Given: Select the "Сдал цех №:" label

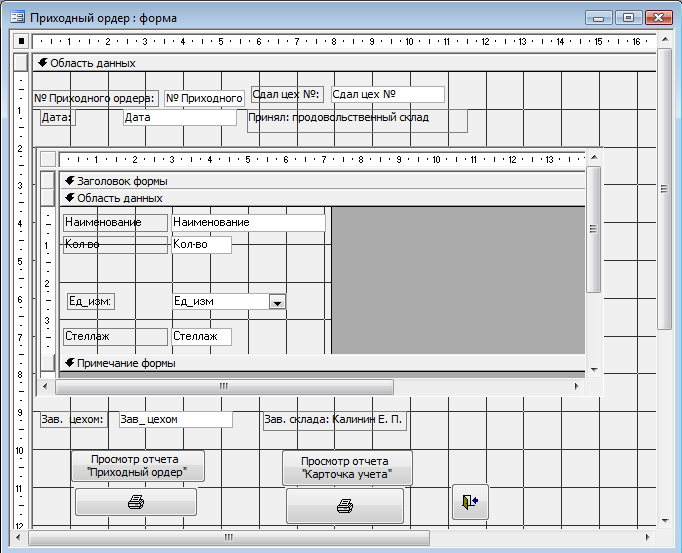Looking at the screenshot, I should coord(287,94).
